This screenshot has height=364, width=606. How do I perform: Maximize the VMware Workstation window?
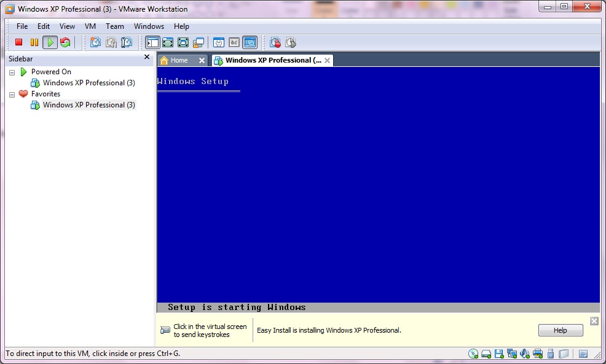[x=564, y=7]
